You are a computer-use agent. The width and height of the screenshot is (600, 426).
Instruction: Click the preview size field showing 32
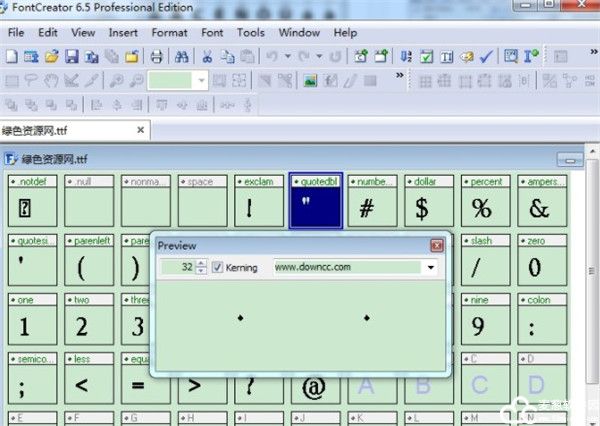(178, 267)
